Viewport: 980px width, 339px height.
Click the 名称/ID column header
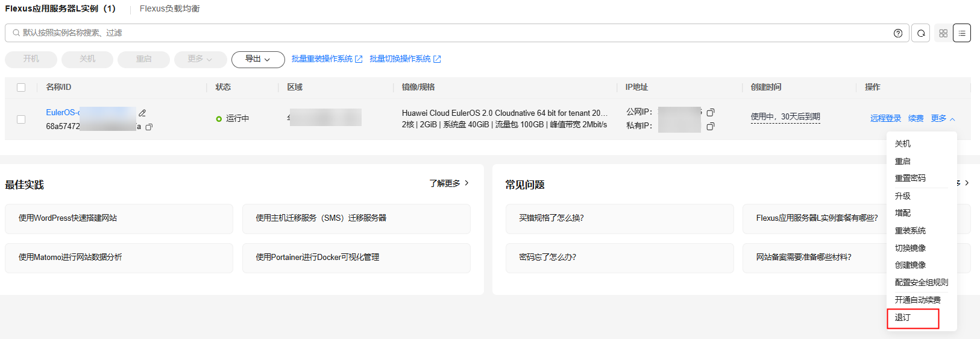tap(58, 87)
